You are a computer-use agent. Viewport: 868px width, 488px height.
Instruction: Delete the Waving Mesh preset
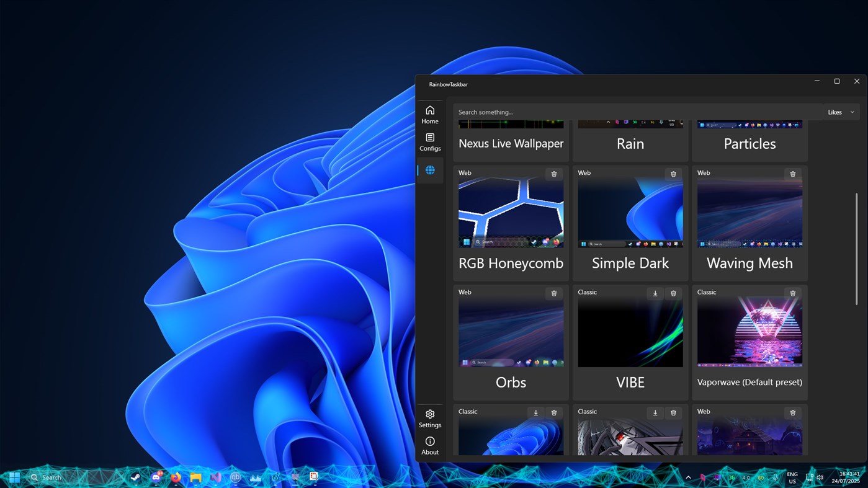792,174
